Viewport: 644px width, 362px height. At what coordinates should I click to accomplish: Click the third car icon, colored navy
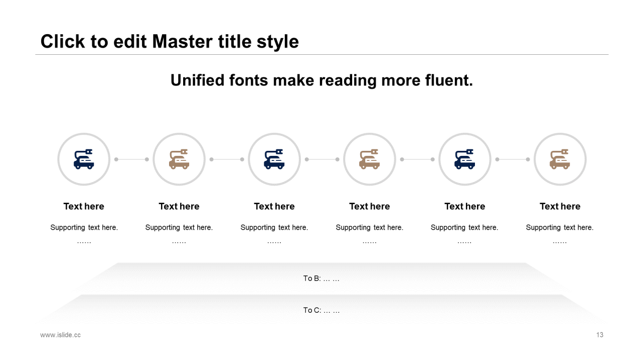[274, 159]
